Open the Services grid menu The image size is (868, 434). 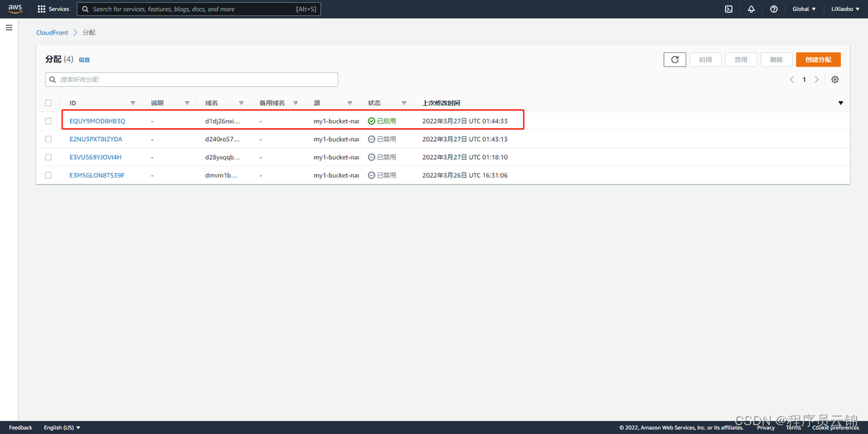[54, 9]
